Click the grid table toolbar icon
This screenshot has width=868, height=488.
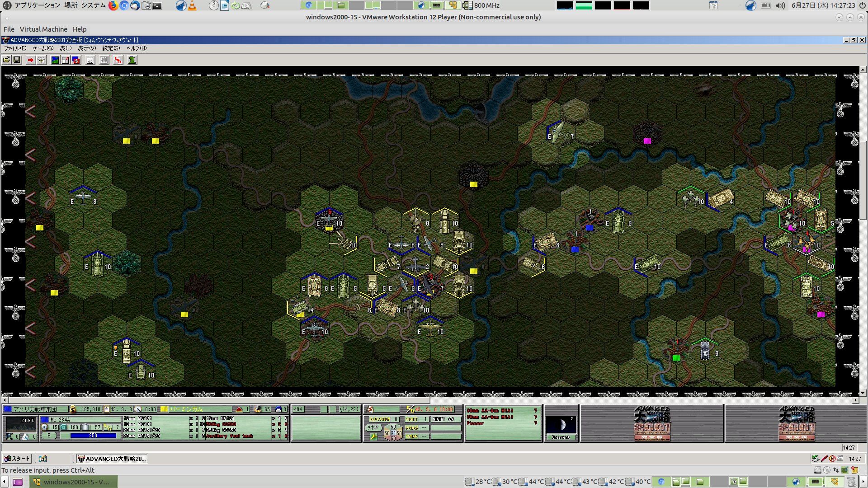coord(90,60)
